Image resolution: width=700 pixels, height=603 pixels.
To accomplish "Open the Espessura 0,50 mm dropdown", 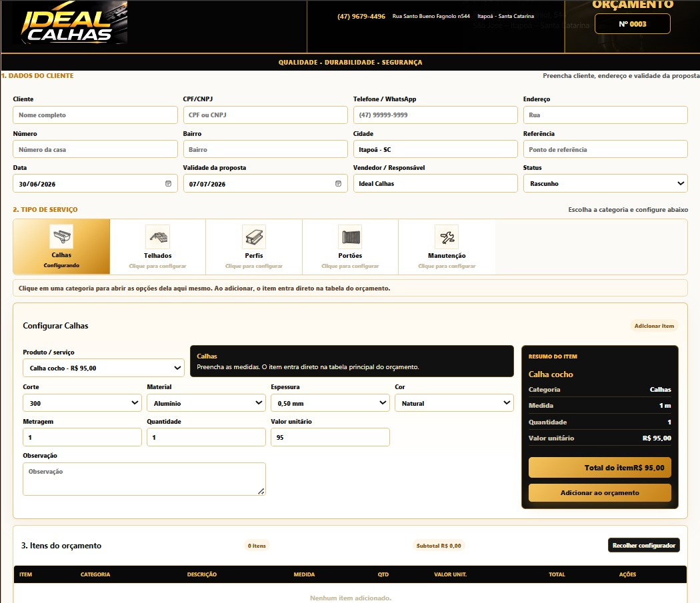I will click(x=331, y=403).
